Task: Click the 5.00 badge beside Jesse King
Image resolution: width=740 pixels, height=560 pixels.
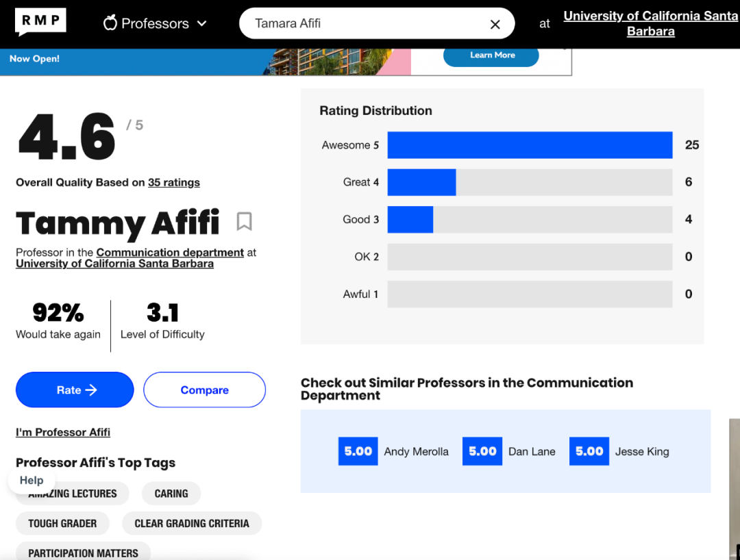Action: (x=589, y=452)
